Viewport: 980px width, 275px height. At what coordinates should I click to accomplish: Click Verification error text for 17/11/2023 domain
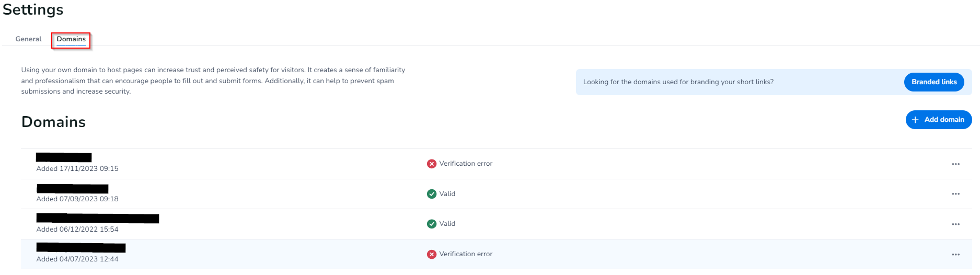466,164
